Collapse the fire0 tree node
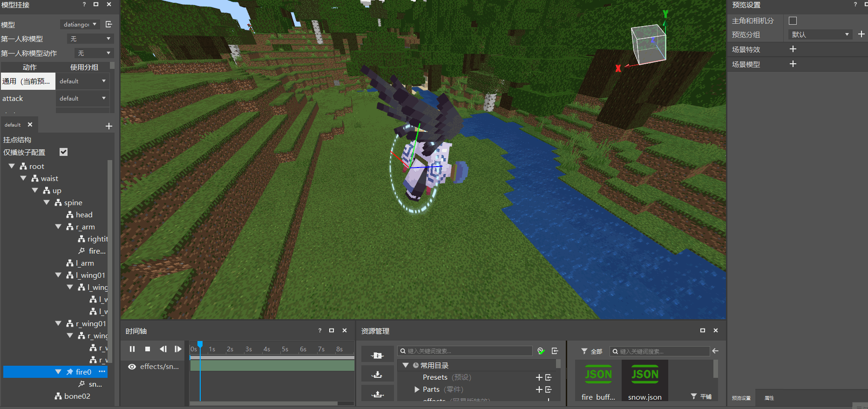This screenshot has width=868, height=409. 58,372
